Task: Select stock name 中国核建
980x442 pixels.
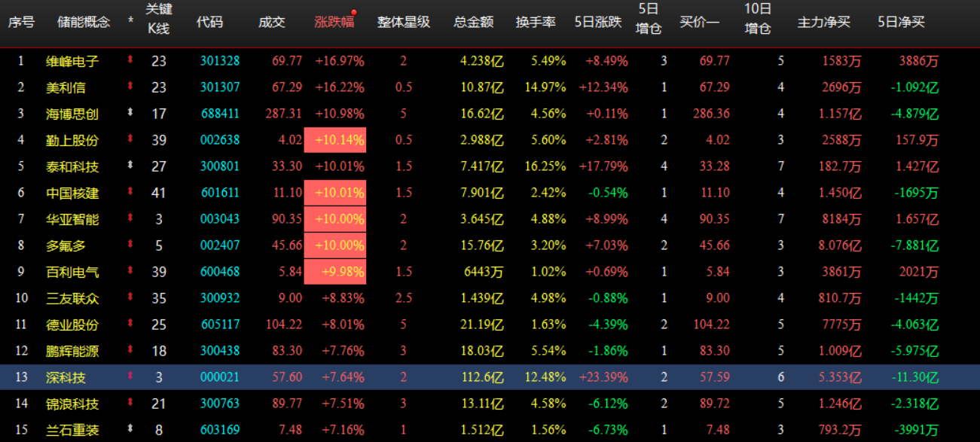Action: pos(72,193)
